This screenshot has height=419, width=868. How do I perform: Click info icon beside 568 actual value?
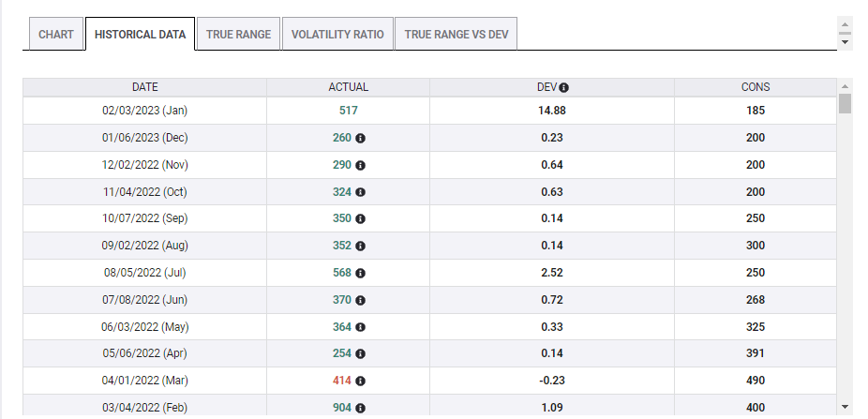(361, 274)
